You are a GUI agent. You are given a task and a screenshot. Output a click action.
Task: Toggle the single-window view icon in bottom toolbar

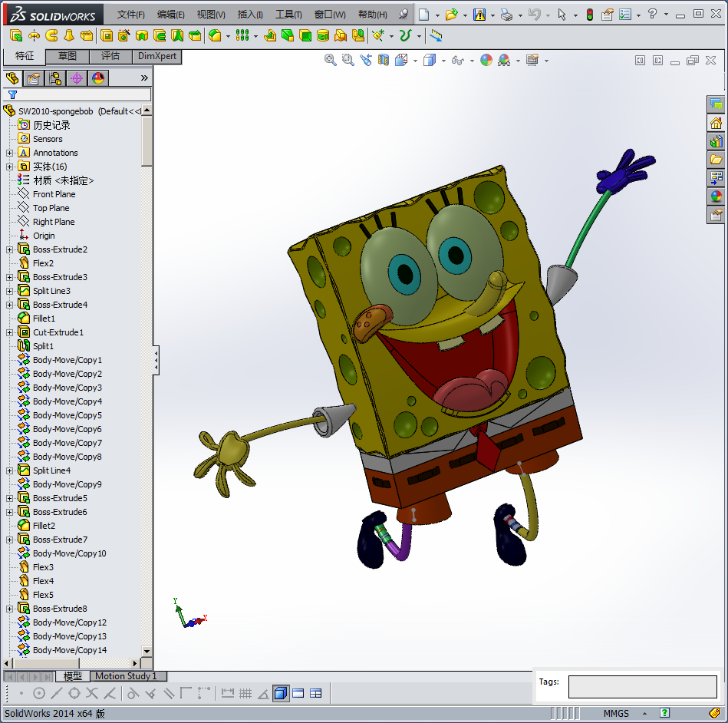coord(298,693)
